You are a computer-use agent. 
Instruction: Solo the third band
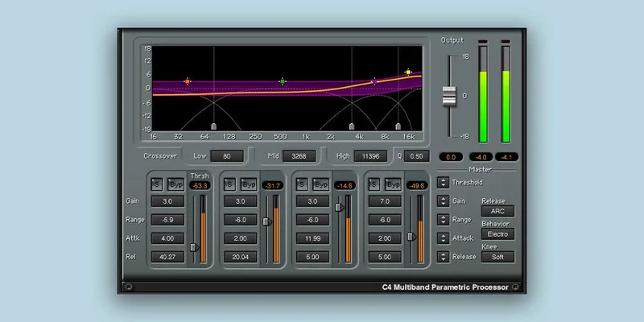tap(301, 184)
